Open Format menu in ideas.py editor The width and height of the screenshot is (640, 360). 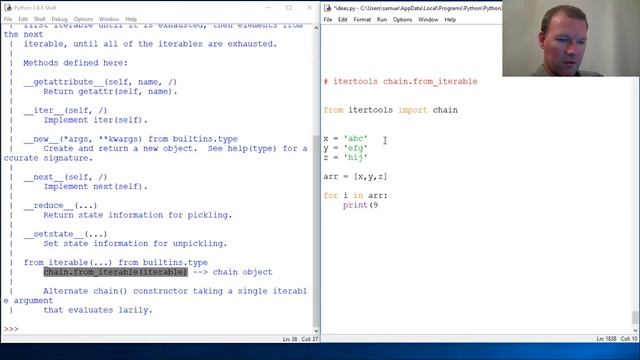[x=362, y=20]
